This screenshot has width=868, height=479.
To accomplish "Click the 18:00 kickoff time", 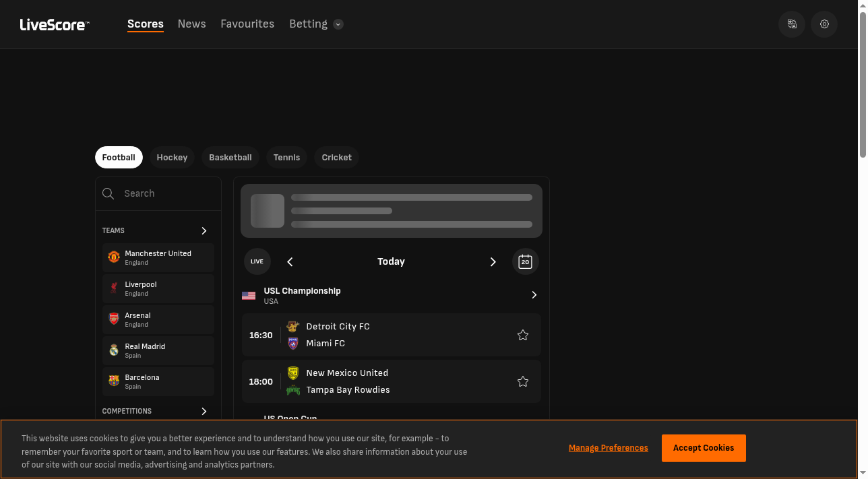I will coord(261,381).
